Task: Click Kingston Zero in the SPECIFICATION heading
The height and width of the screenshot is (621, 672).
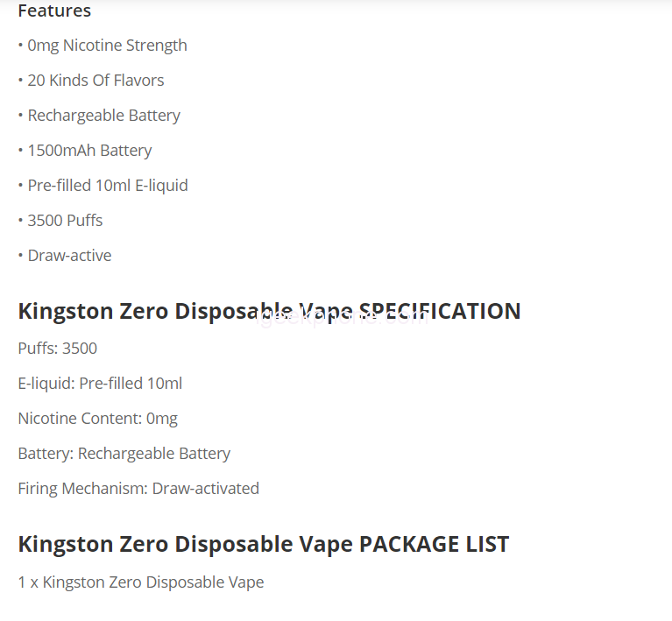Action: (x=93, y=312)
